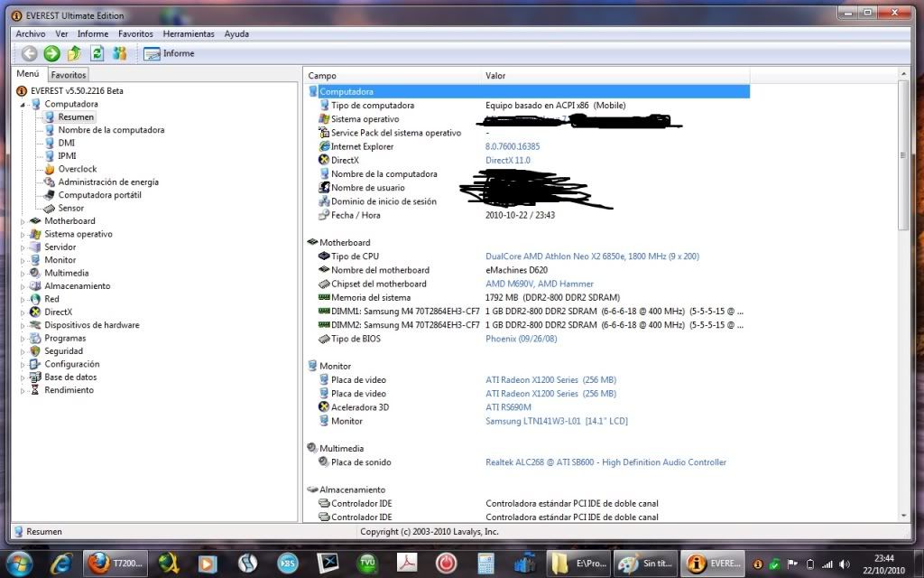Click the Up level arrow toolbar icon
The height and width of the screenshot is (578, 924).
tap(74, 53)
